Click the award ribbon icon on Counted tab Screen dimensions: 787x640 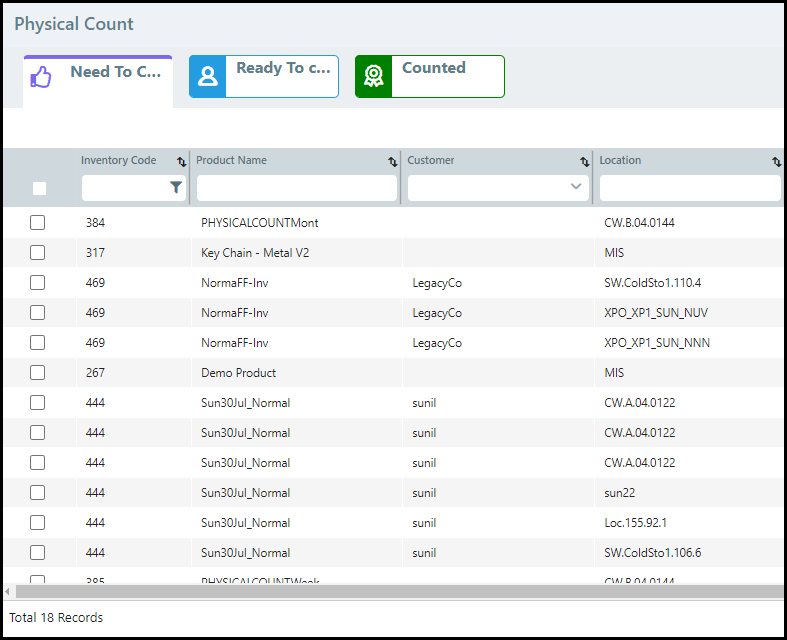tap(373, 77)
